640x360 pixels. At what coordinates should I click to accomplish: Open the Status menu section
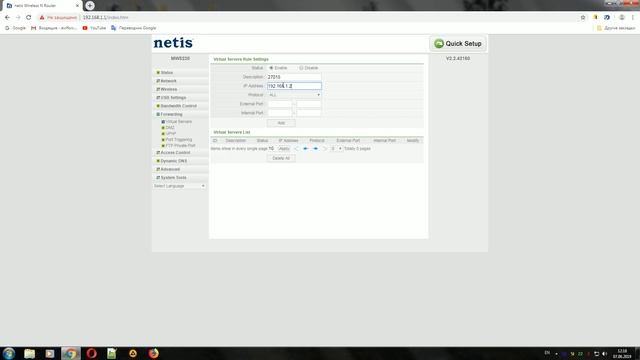tap(167, 73)
